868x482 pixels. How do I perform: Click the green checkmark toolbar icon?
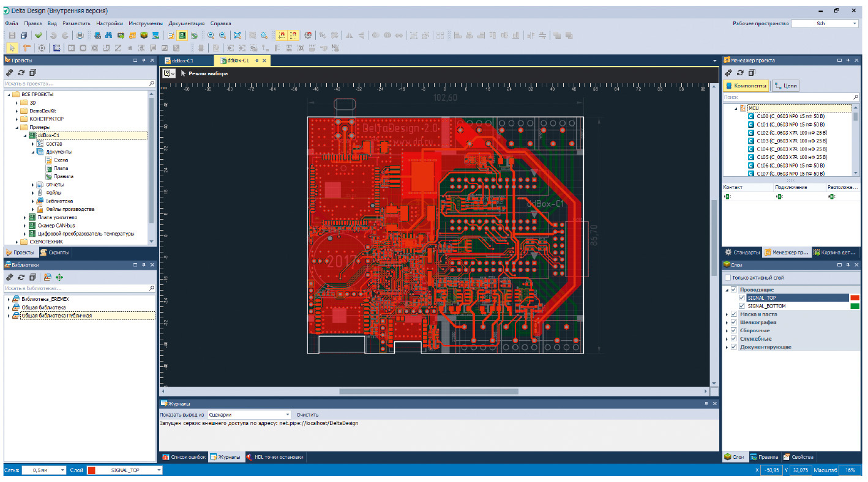pos(39,35)
